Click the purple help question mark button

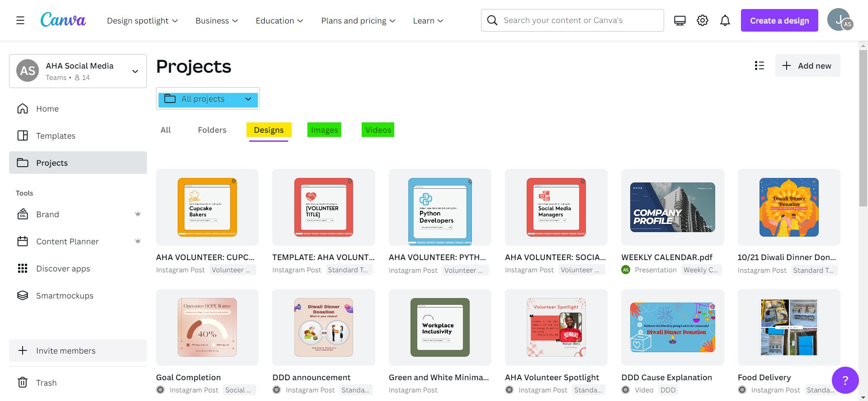(x=844, y=380)
